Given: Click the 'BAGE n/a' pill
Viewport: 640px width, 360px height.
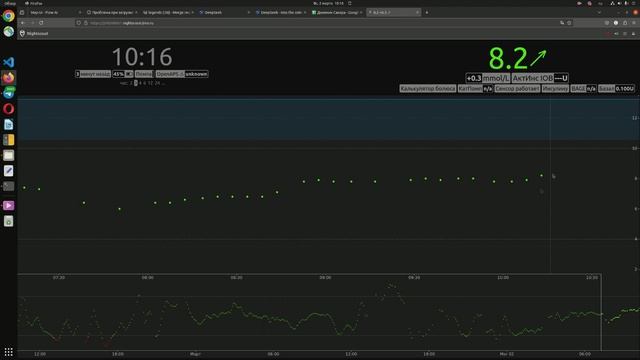Looking at the screenshot, I should tap(583, 89).
